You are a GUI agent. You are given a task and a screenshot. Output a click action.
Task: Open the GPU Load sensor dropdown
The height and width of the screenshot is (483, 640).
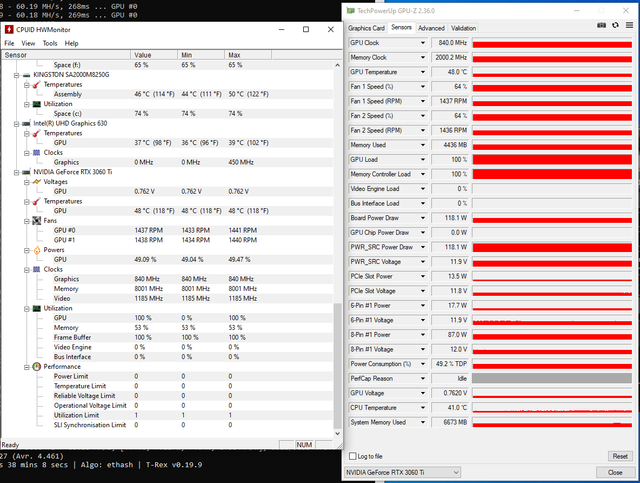[x=423, y=160]
